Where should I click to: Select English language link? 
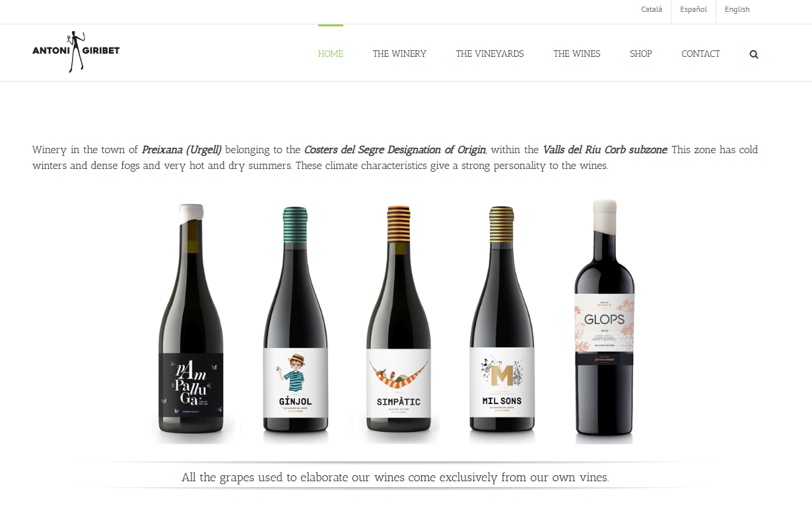tap(737, 9)
